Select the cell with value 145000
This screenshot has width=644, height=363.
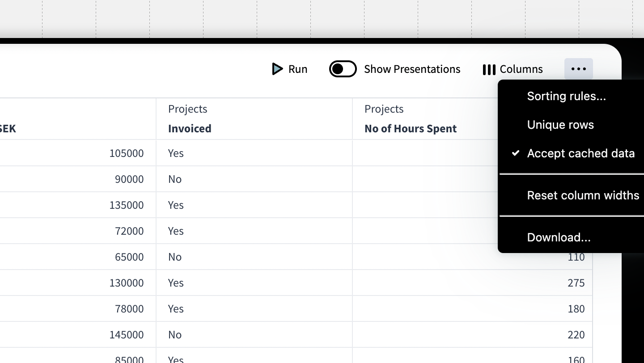[127, 335]
